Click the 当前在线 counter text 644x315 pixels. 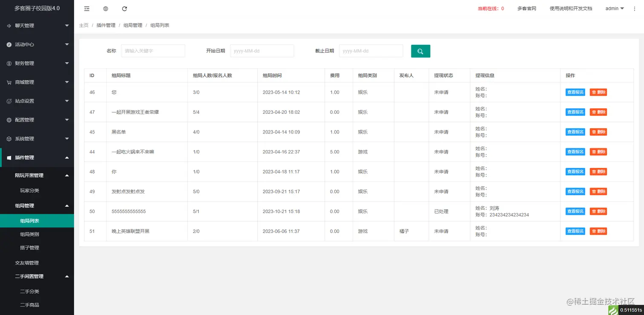coord(491,9)
